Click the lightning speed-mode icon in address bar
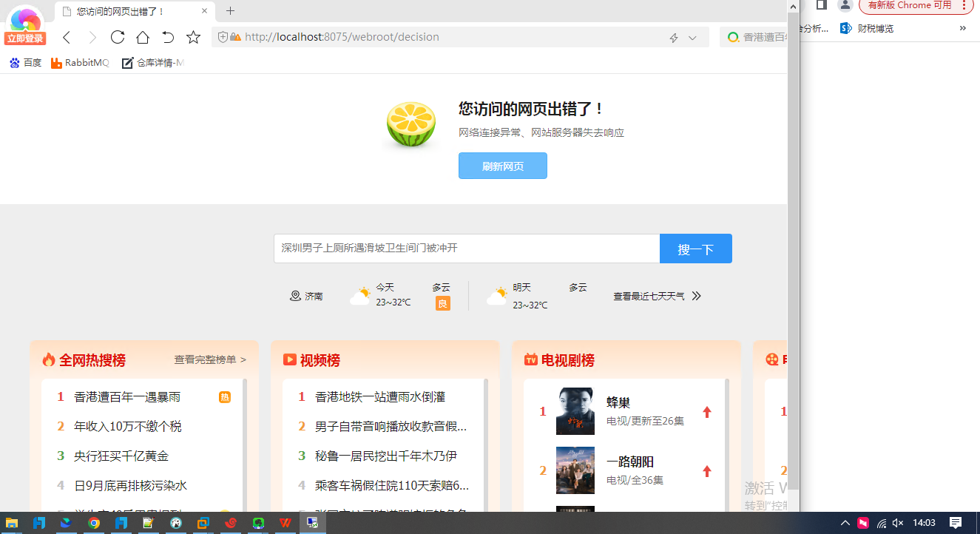 point(674,38)
